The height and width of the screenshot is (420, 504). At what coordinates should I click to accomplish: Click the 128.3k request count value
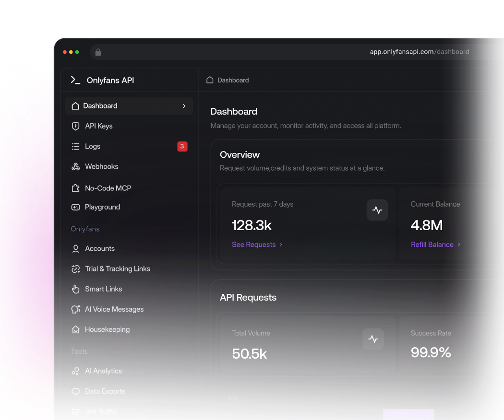coord(252,225)
